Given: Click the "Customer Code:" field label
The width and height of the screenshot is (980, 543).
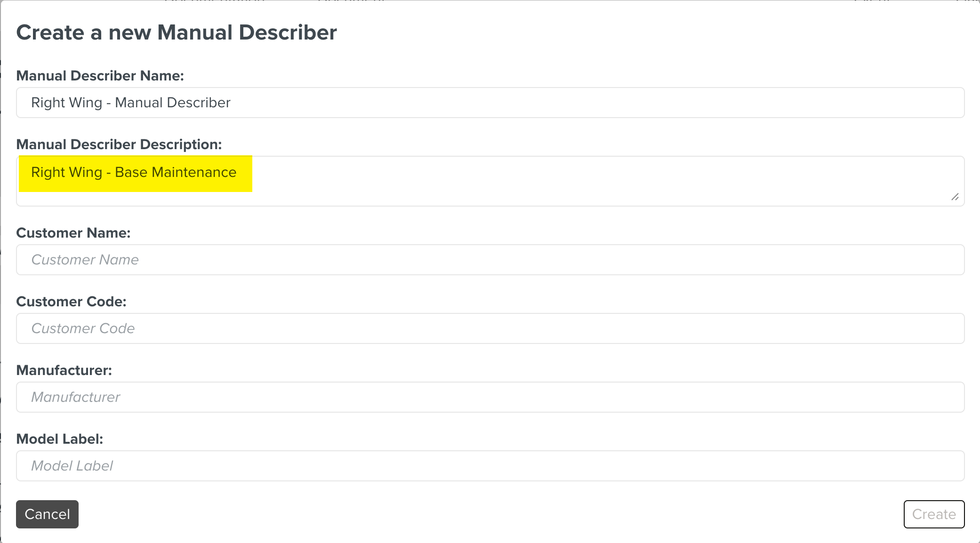Looking at the screenshot, I should point(71,302).
